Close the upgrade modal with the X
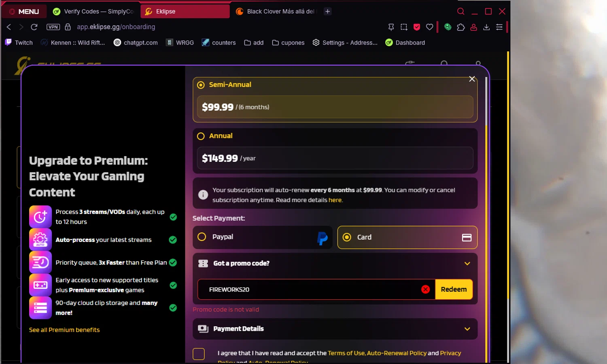Image resolution: width=607 pixels, height=364 pixels. [472, 79]
